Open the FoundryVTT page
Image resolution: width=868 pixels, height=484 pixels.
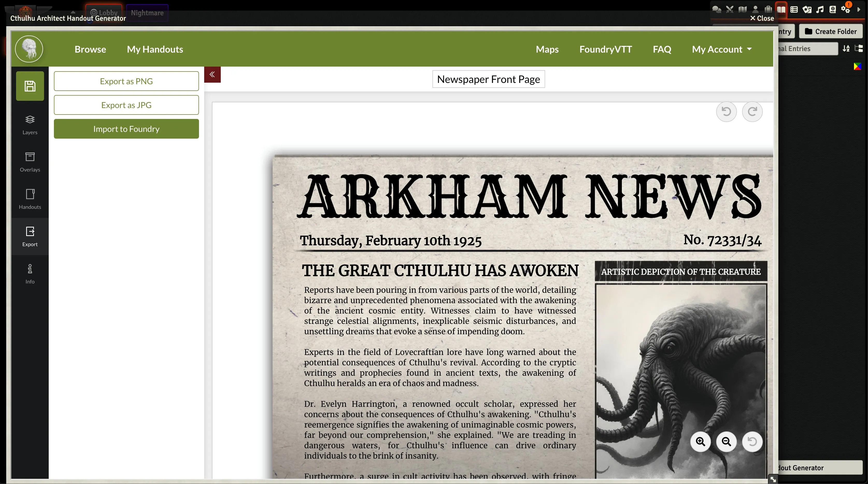606,49
